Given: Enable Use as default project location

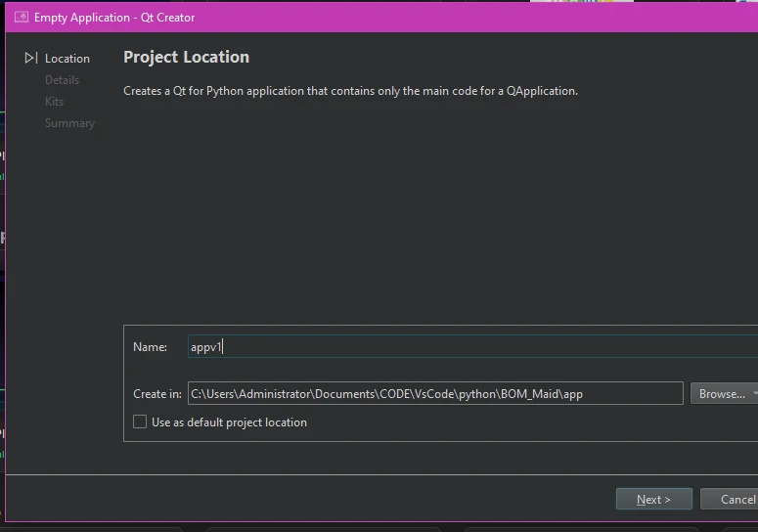Looking at the screenshot, I should pyautogui.click(x=140, y=421).
